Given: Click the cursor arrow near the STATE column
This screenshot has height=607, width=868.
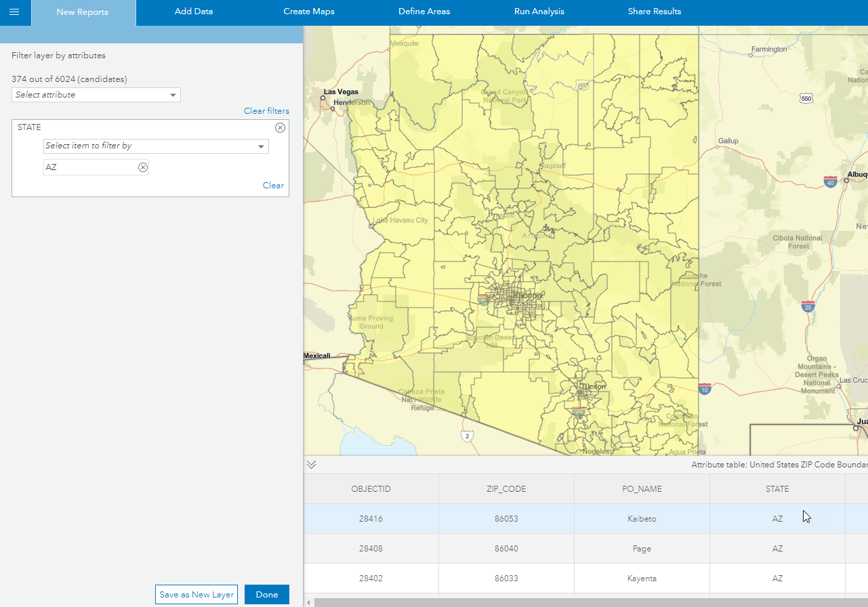Looking at the screenshot, I should click(x=806, y=516).
